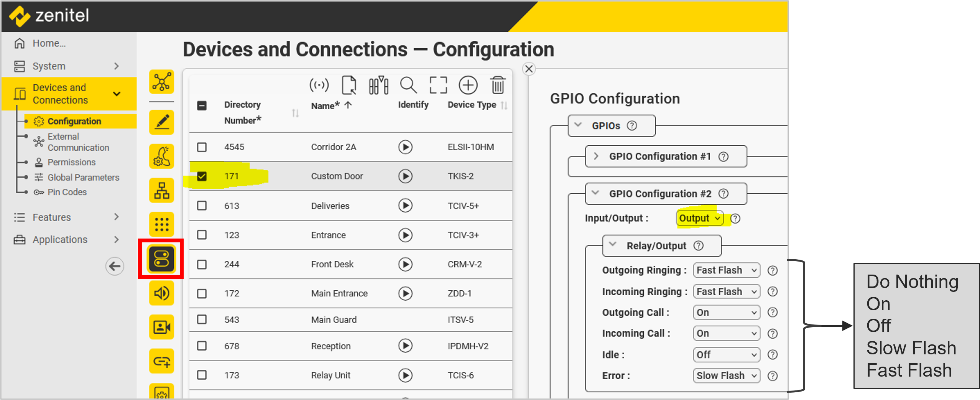Sort table by Device Type column
Image resolution: width=980 pixels, height=400 pixels.
[504, 105]
